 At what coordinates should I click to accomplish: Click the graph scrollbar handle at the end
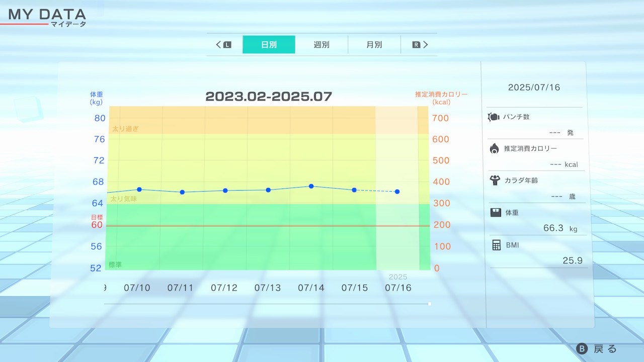click(x=429, y=304)
